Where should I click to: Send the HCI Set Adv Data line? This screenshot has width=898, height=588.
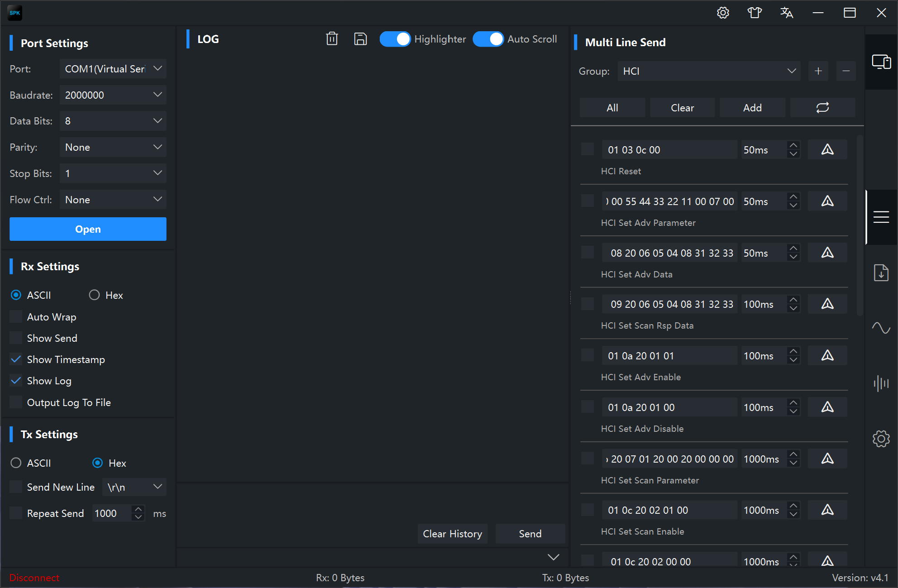[x=827, y=253]
